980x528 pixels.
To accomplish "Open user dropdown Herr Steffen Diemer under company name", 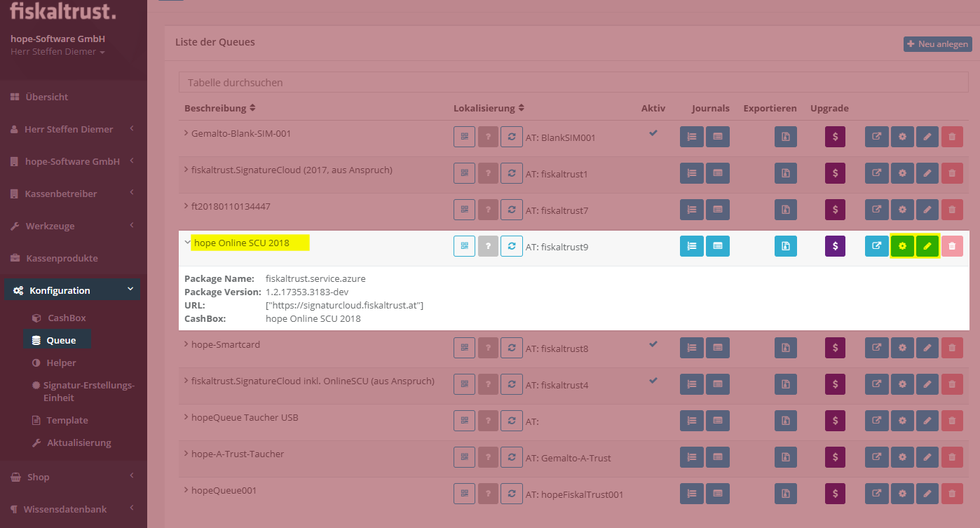I will point(58,52).
